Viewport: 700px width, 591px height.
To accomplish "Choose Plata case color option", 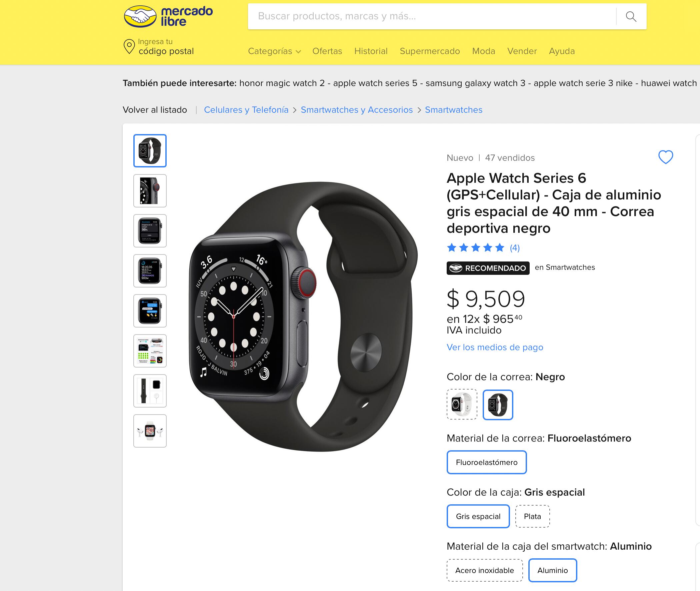I will coord(532,516).
